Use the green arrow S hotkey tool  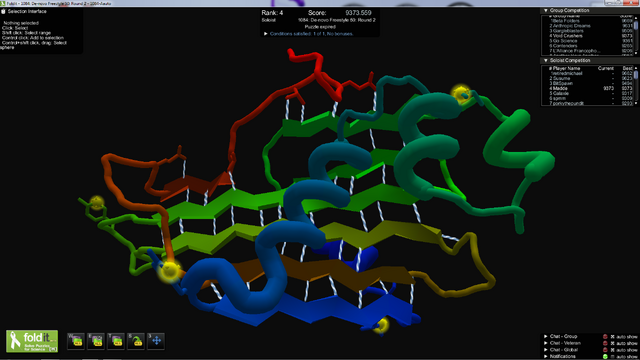(x=136, y=341)
